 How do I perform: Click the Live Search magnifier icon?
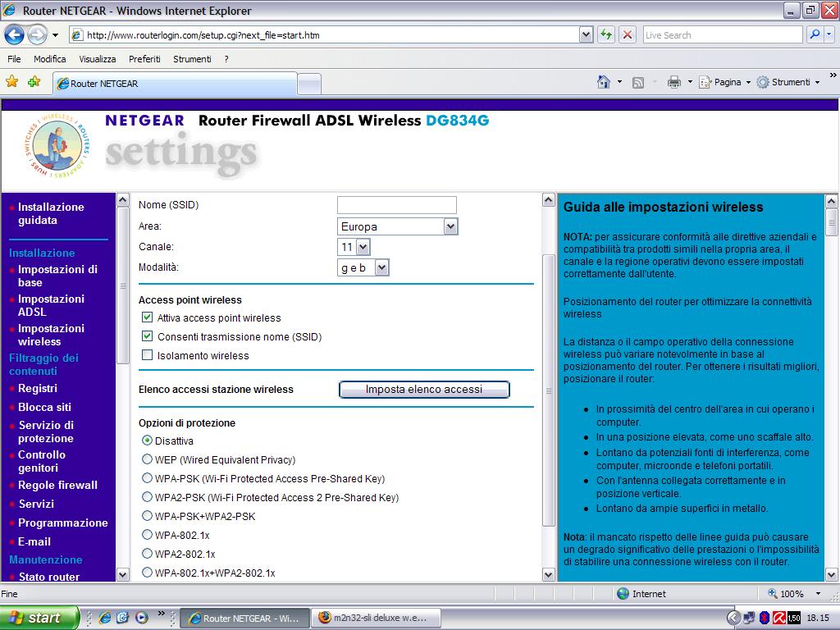tap(815, 34)
